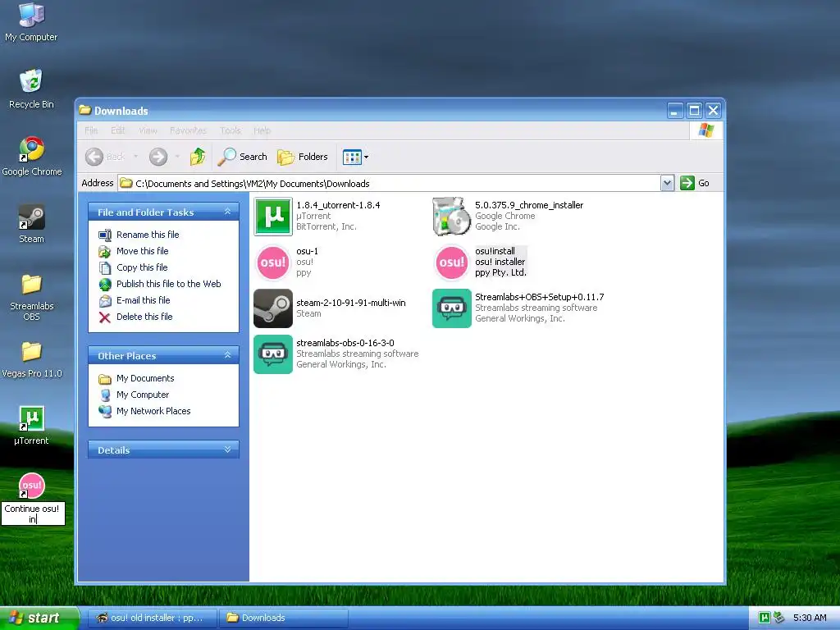Open the File menu
840x630 pixels.
coord(91,130)
